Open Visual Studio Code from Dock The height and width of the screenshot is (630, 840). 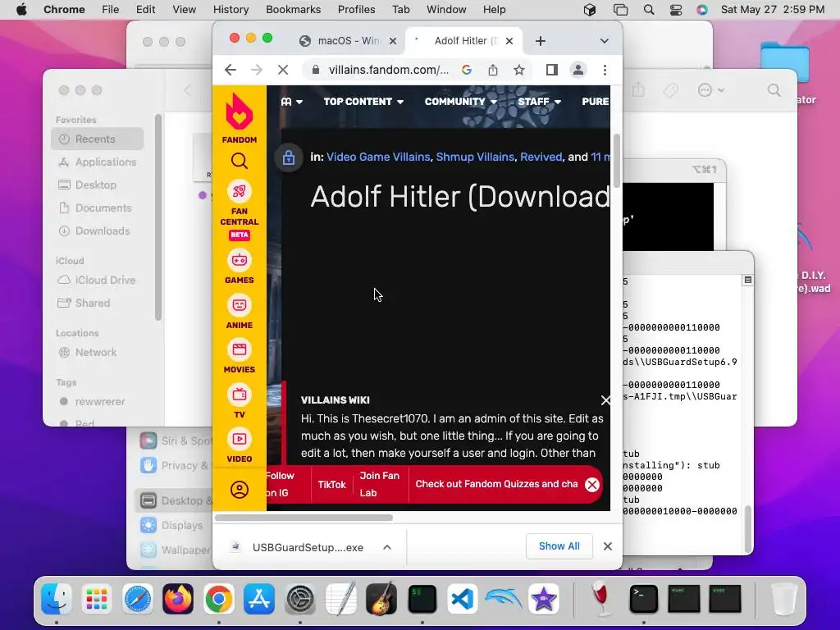[x=463, y=598]
